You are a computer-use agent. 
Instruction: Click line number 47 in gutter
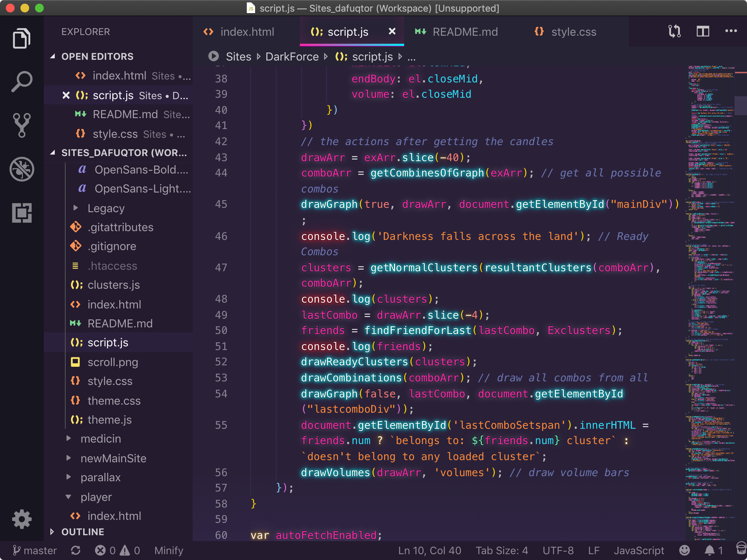[x=221, y=268]
